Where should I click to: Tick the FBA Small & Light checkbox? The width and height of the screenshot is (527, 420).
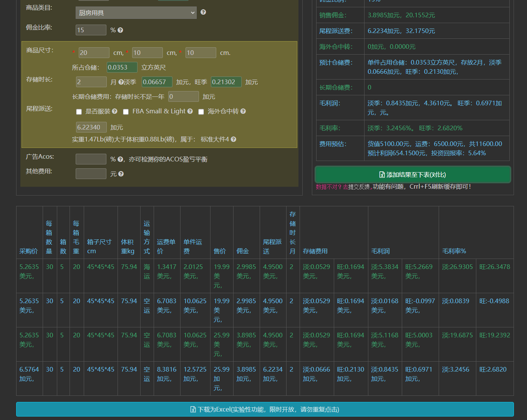point(126,112)
